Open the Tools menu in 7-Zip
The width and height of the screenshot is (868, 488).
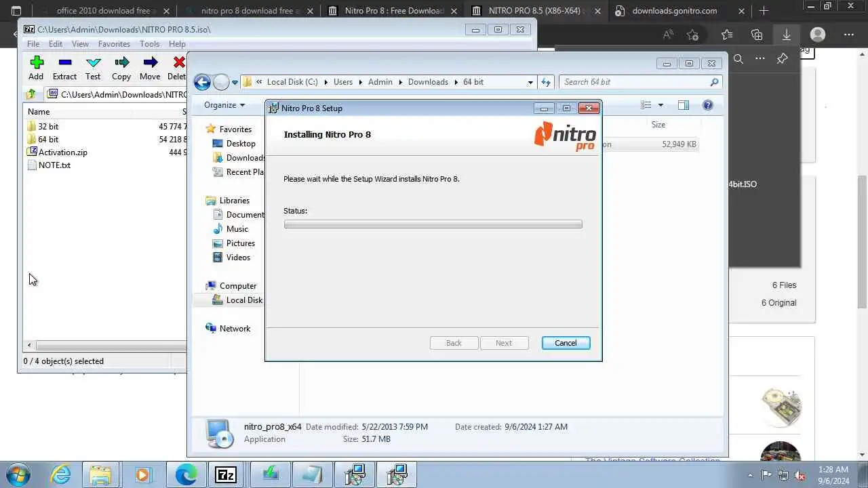[149, 44]
